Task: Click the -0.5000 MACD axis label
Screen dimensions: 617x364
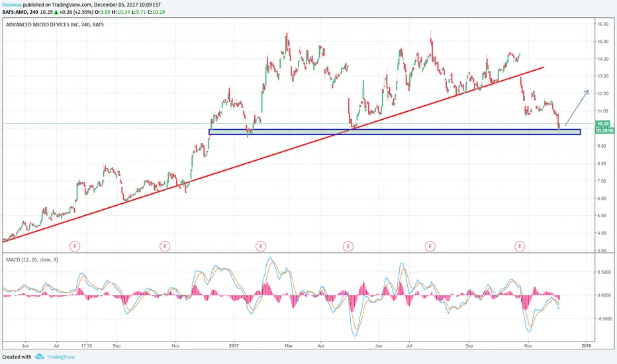Action: click(604, 319)
